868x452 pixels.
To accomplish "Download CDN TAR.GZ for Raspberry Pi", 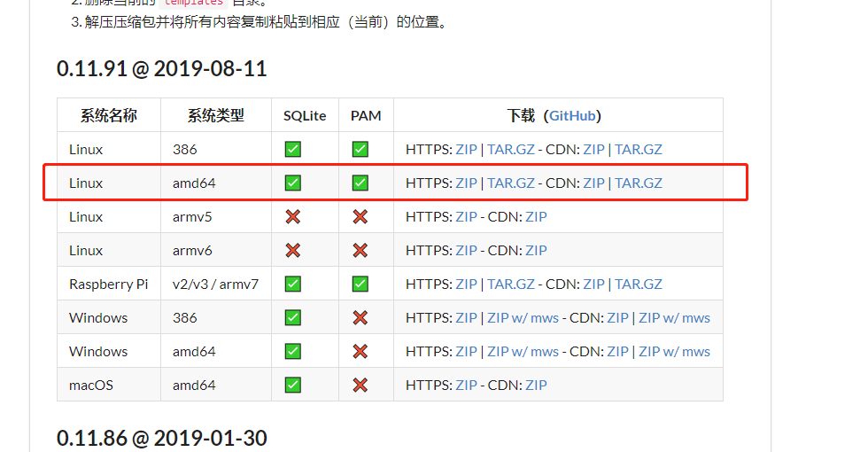I will pyautogui.click(x=639, y=284).
